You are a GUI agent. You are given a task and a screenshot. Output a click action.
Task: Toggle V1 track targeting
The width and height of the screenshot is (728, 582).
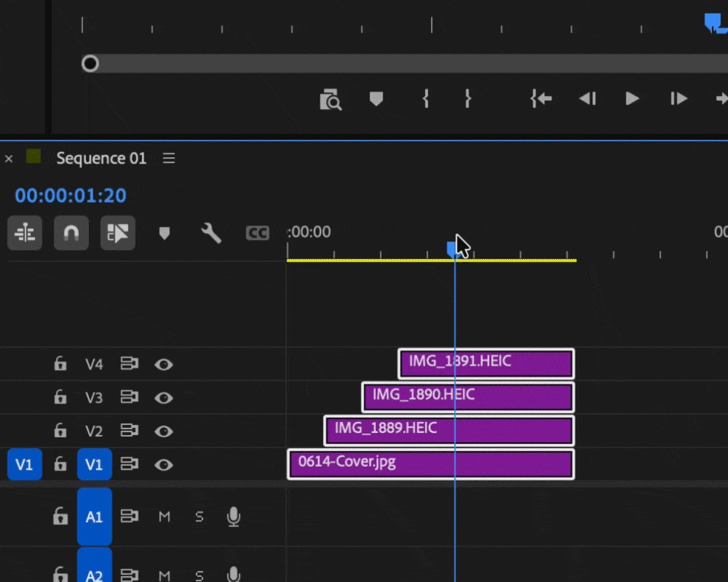tap(94, 464)
